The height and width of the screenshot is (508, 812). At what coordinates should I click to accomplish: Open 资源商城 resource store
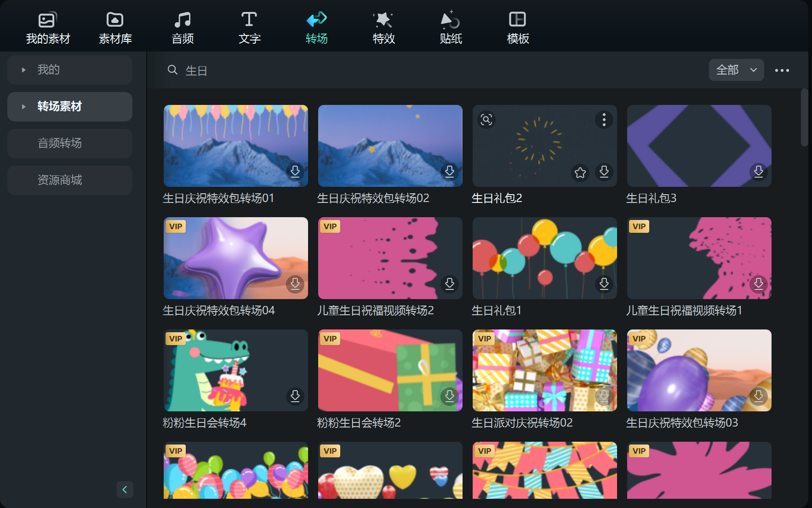tap(70, 180)
